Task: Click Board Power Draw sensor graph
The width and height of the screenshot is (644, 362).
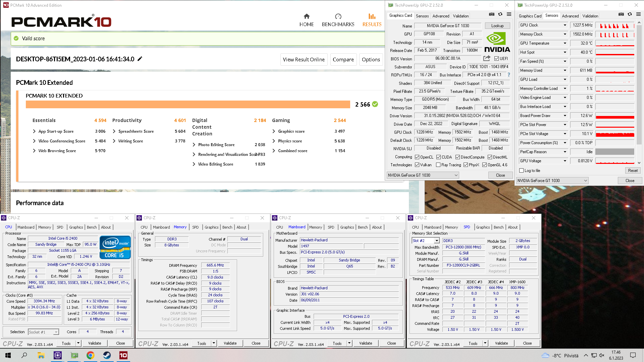Action: pos(615,116)
